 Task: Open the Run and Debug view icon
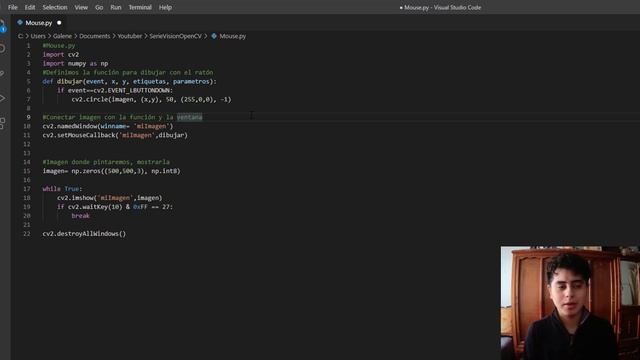[2, 98]
